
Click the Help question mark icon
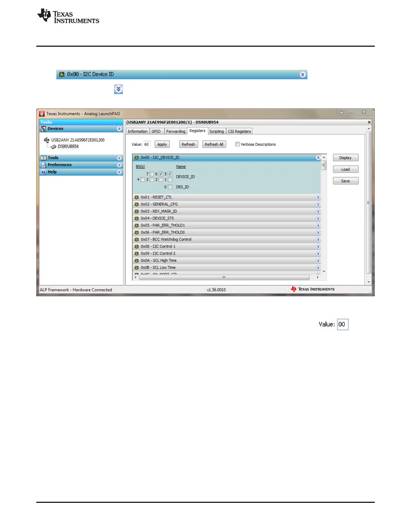[43, 172]
